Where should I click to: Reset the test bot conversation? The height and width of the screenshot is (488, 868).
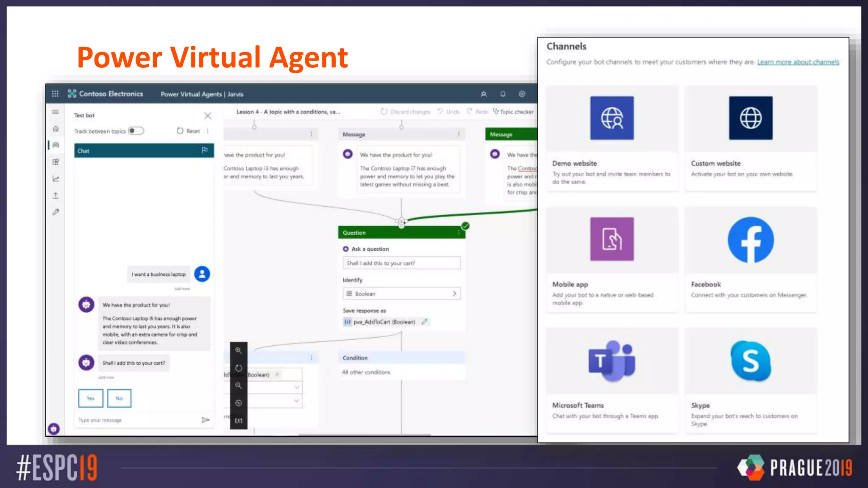[x=188, y=131]
